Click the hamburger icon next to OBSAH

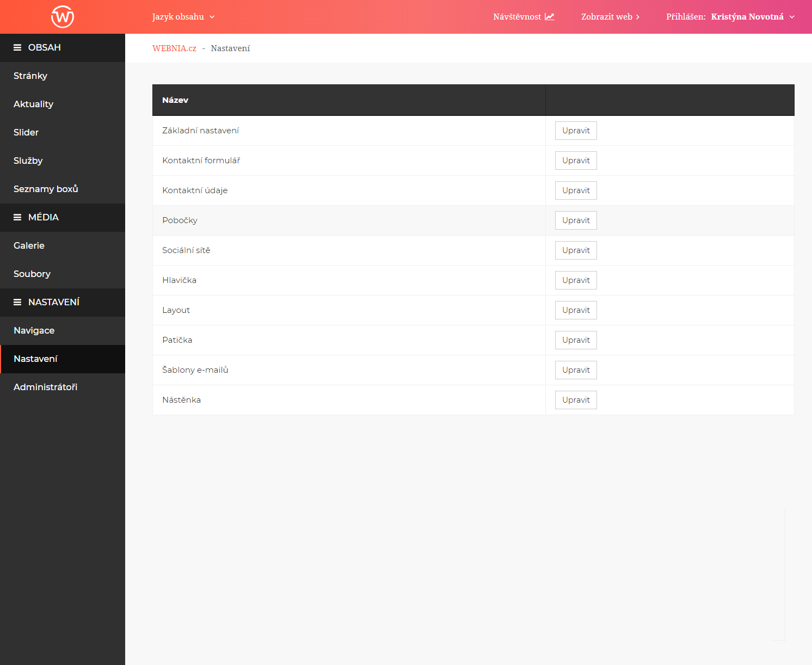point(17,48)
